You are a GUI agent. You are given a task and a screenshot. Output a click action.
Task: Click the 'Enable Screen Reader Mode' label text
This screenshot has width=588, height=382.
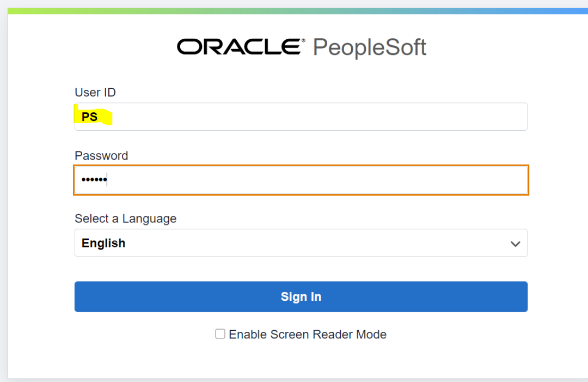(x=308, y=334)
